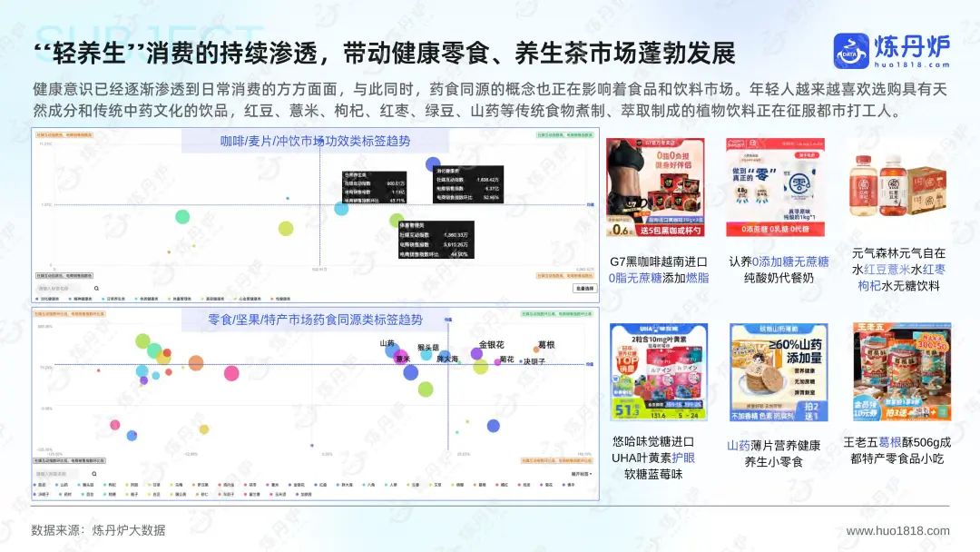This screenshot has width=980, height=552.
Task: Select the orange bubble beside the 葛根 label
Action: tap(535, 350)
